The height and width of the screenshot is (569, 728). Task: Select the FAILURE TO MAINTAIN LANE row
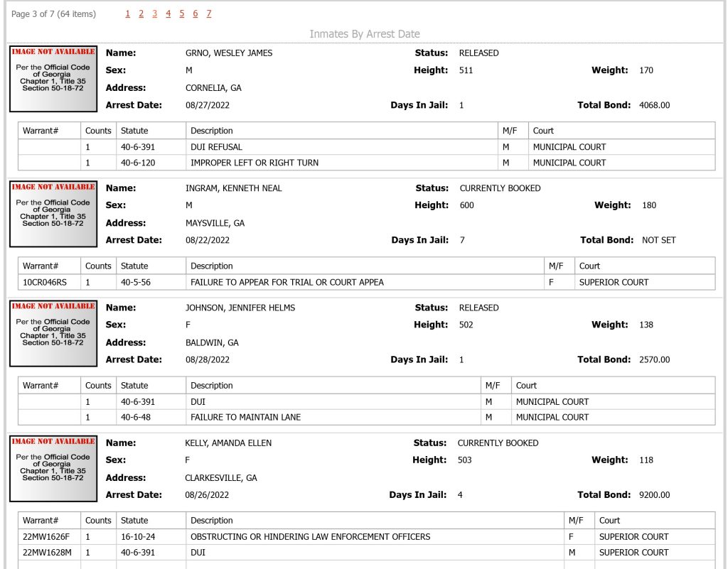click(x=366, y=418)
